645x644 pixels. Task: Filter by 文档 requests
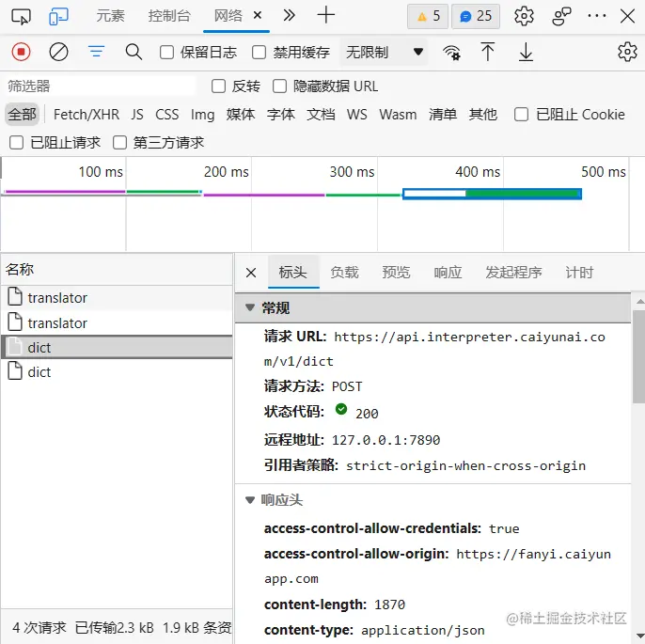pyautogui.click(x=321, y=115)
